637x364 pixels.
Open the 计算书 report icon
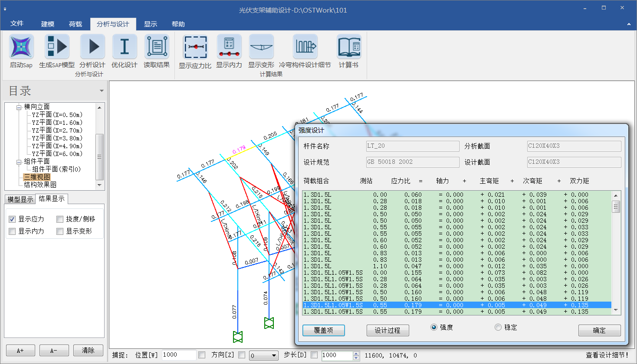tap(349, 47)
